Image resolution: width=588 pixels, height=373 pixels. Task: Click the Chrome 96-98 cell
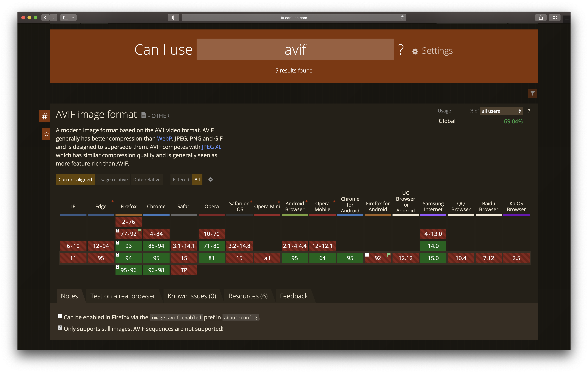(x=156, y=270)
